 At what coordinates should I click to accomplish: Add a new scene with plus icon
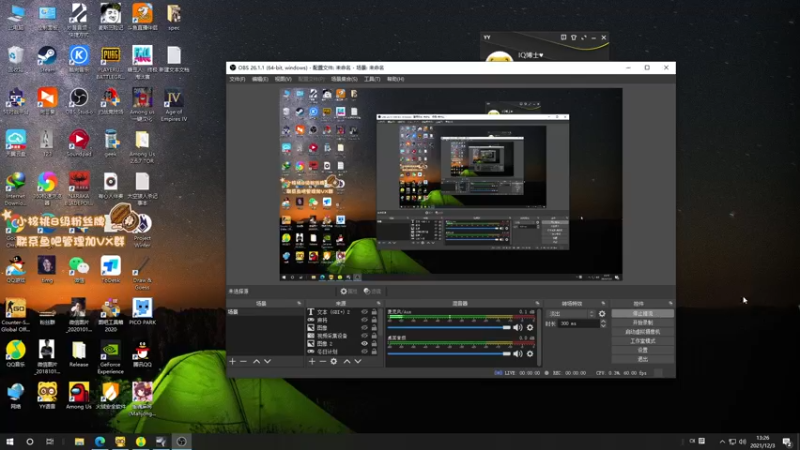click(x=233, y=361)
